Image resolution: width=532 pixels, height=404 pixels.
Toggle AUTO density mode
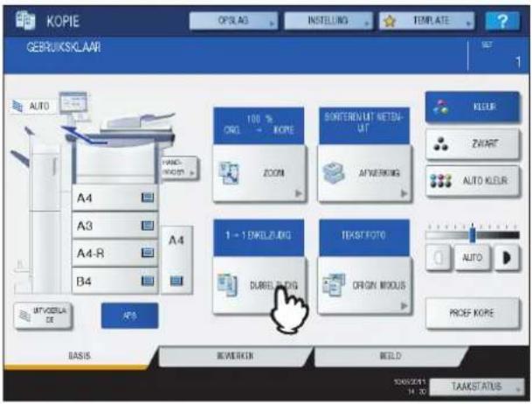(x=473, y=258)
